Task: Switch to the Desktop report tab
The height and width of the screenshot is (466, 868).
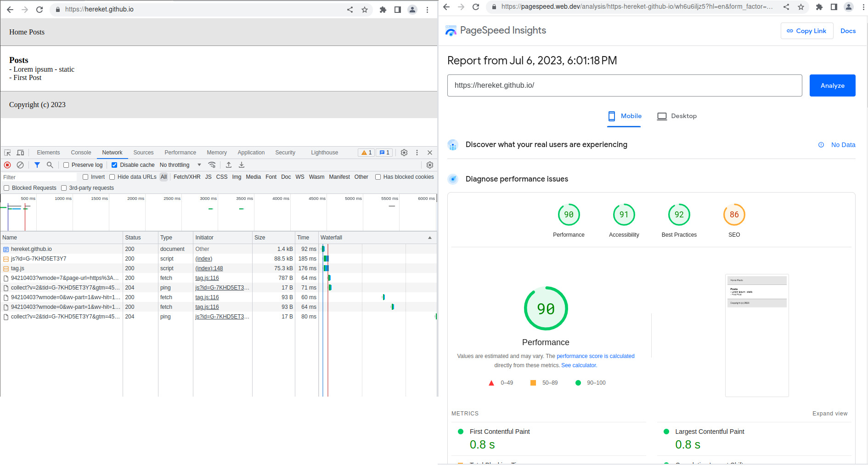Action: click(x=677, y=116)
